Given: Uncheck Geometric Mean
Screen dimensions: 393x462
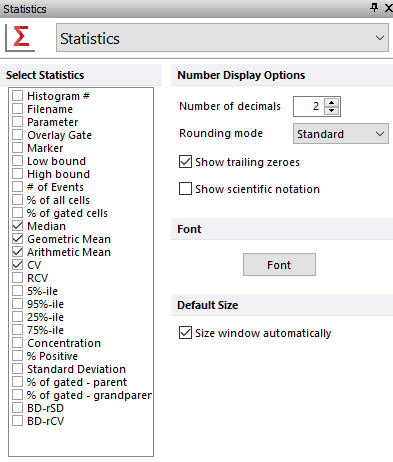Looking at the screenshot, I should pyautogui.click(x=17, y=239).
